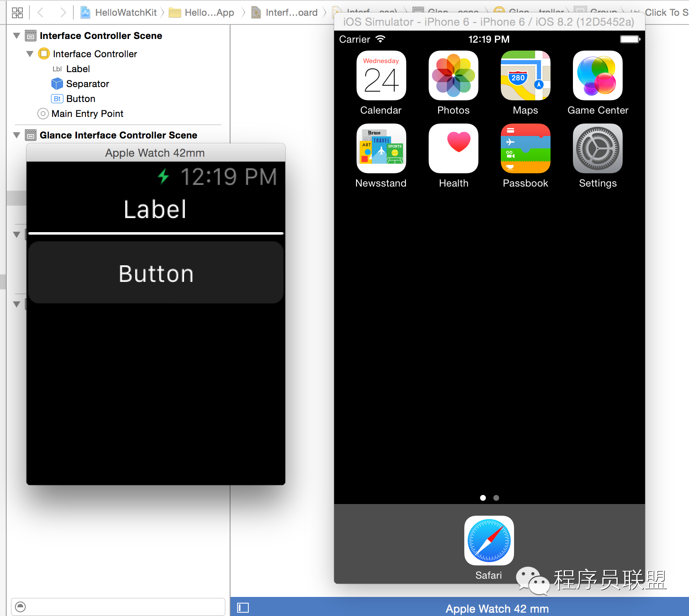Click Label text in watch simulator
689x616 pixels.
[155, 209]
